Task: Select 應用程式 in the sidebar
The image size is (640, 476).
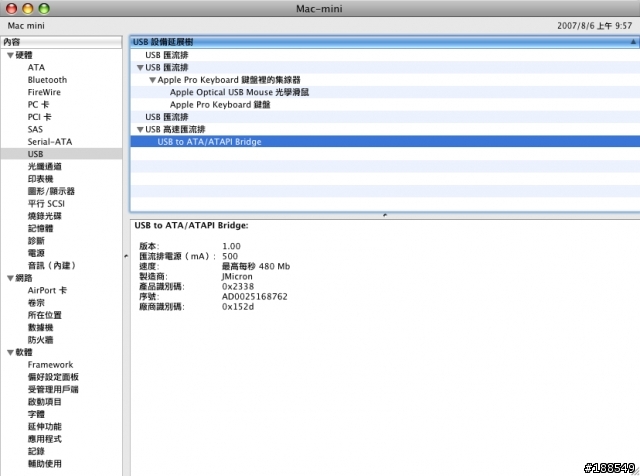Action: 45,439
